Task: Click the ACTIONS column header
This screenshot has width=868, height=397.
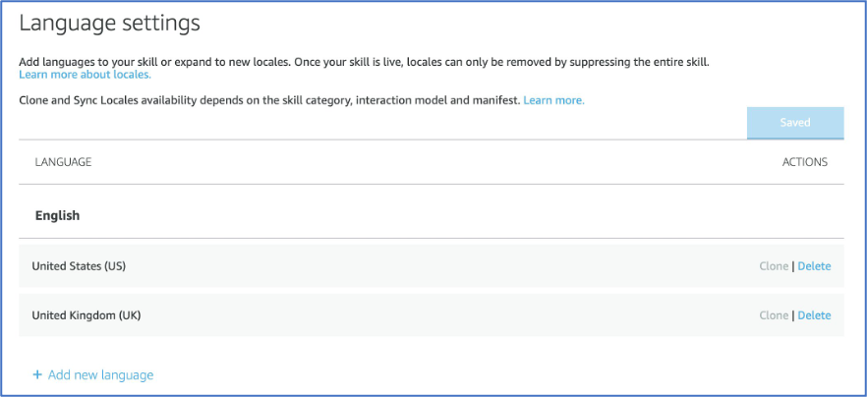Action: point(804,162)
